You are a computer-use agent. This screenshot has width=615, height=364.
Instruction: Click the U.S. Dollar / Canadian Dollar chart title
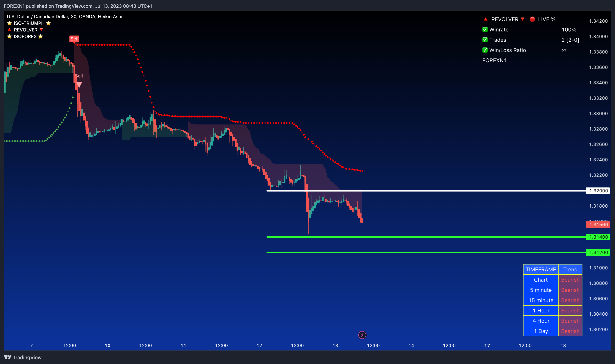coord(64,16)
